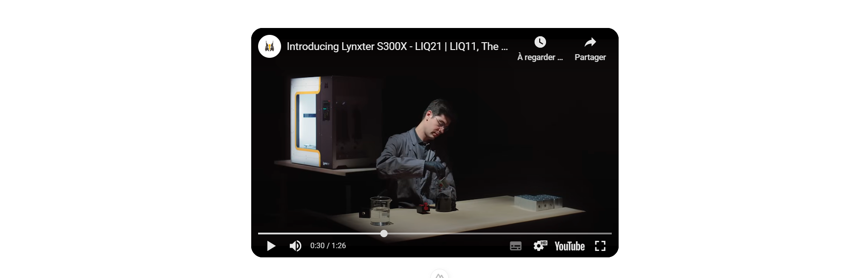Click the "À regarder ..." label

[x=540, y=57]
